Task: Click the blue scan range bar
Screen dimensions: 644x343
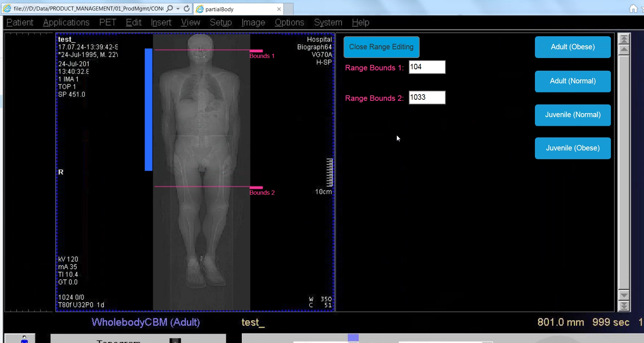Action: coord(149,109)
